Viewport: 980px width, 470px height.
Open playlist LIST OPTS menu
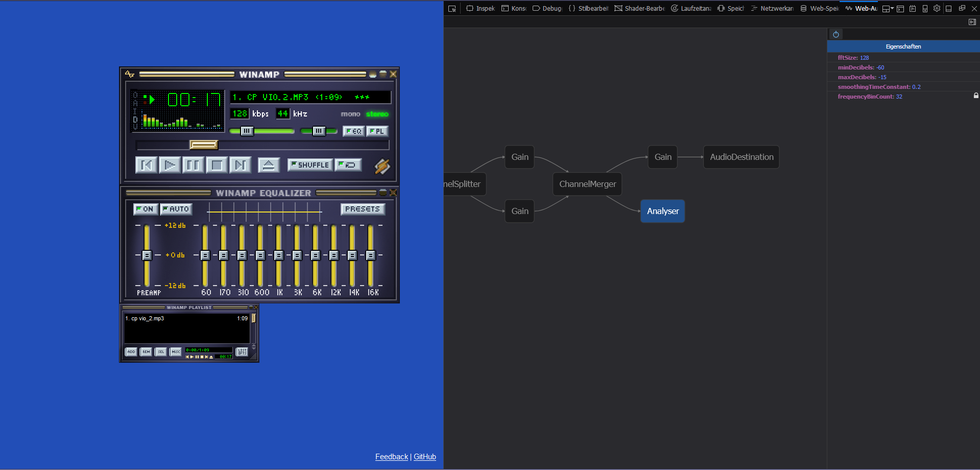click(x=242, y=351)
